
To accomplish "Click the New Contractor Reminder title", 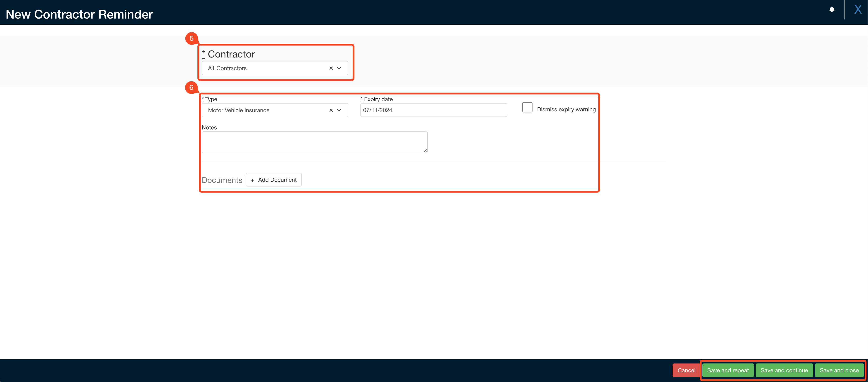I will pos(79,14).
